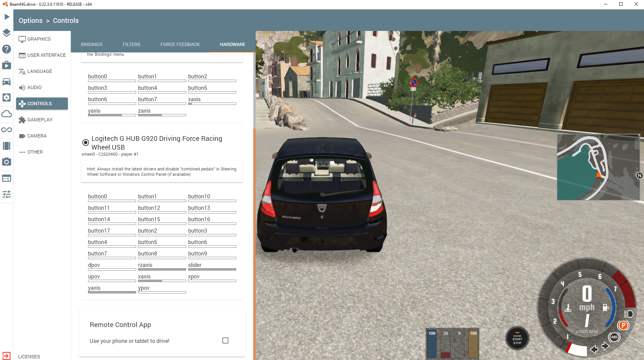Click the infinity loop icon in sidebar
644x360 pixels.
point(7,130)
